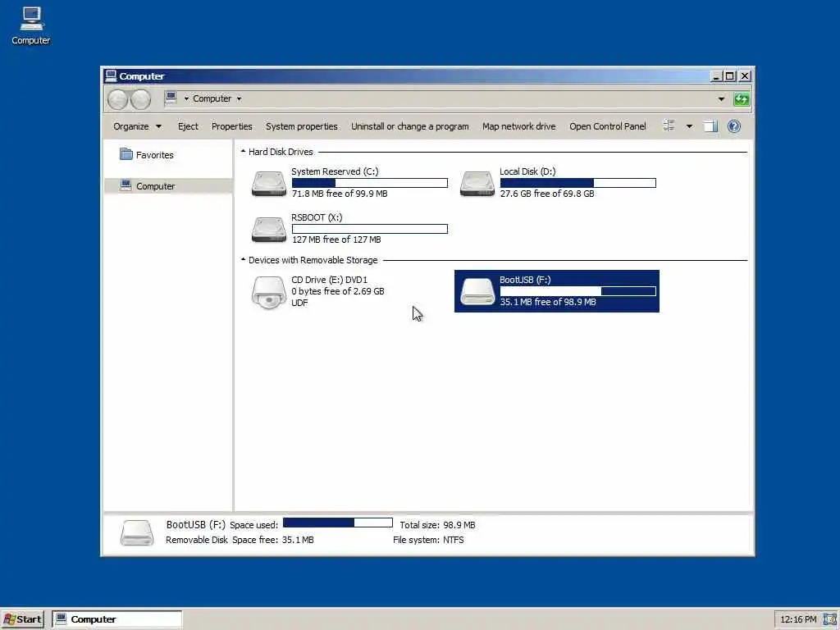Screen dimensions: 840x630
Task: Click the Change your view icon
Action: pyautogui.click(x=669, y=126)
